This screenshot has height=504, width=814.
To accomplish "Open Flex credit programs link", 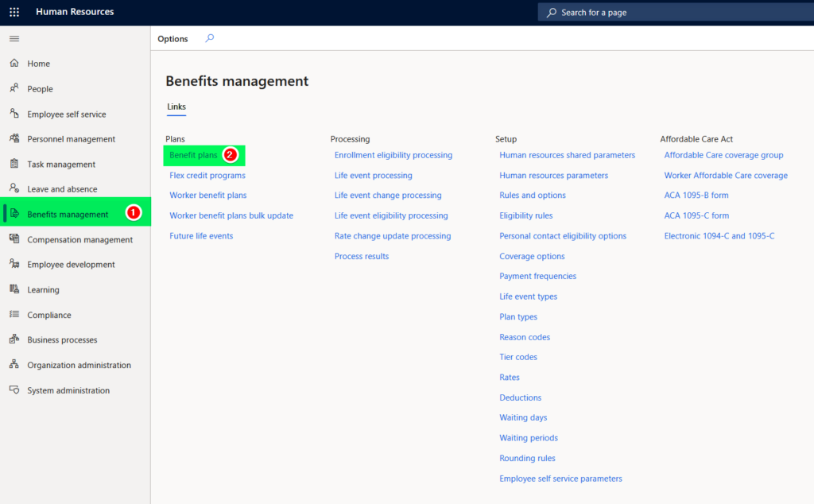I will (207, 176).
